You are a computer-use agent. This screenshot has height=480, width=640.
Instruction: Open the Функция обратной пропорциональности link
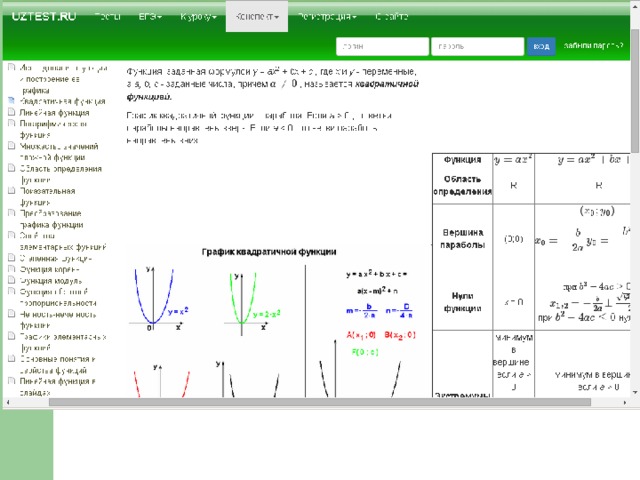[58, 297]
